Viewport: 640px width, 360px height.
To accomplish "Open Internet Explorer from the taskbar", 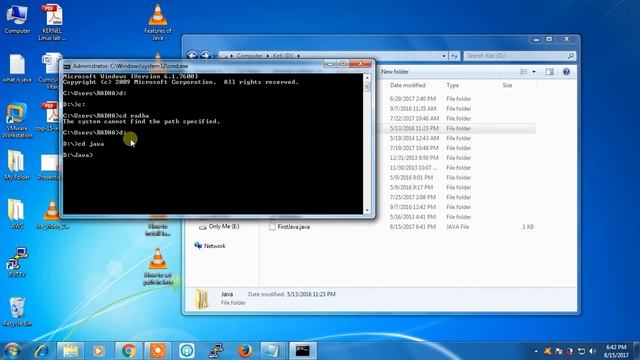I will (x=41, y=351).
